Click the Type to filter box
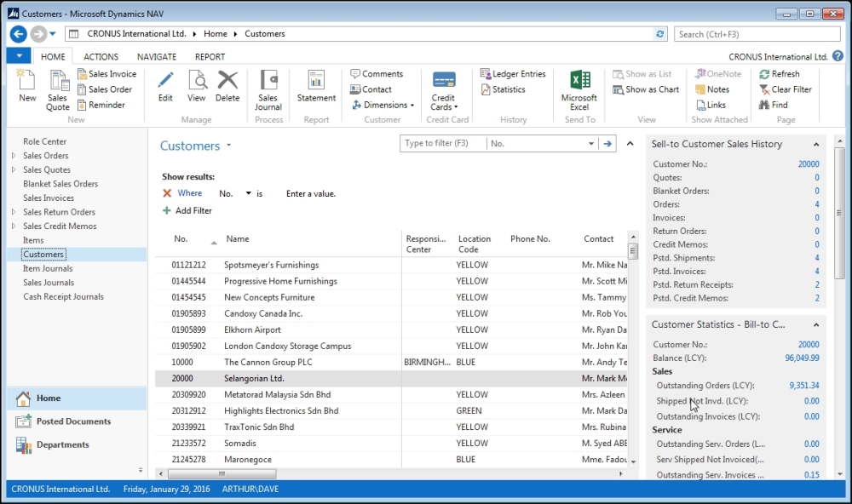Screen dimensions: 852x504 pyautogui.click(x=443, y=143)
